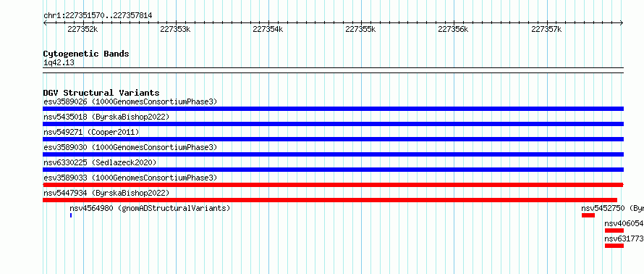Click nsv5447934 (ByrskaBishop2022) label

click(x=106, y=193)
